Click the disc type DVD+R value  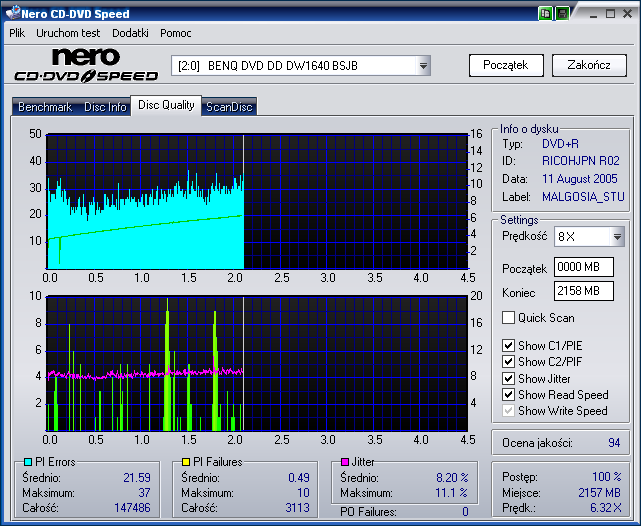pos(560,144)
